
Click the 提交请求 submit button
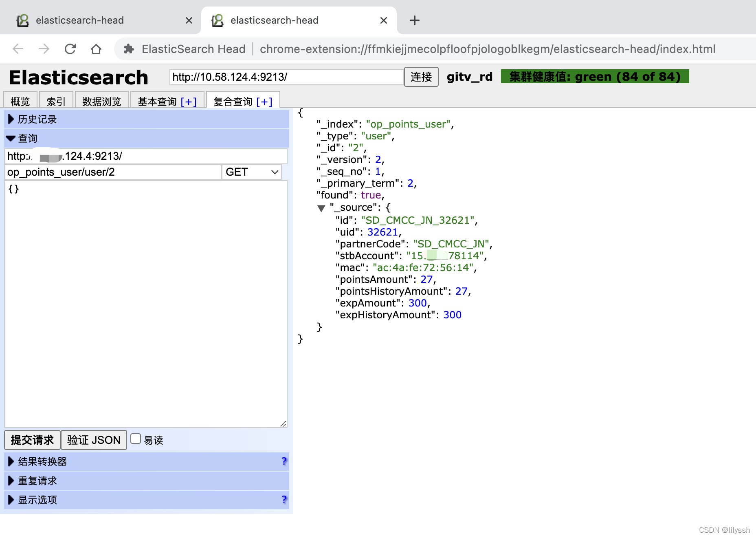(32, 440)
